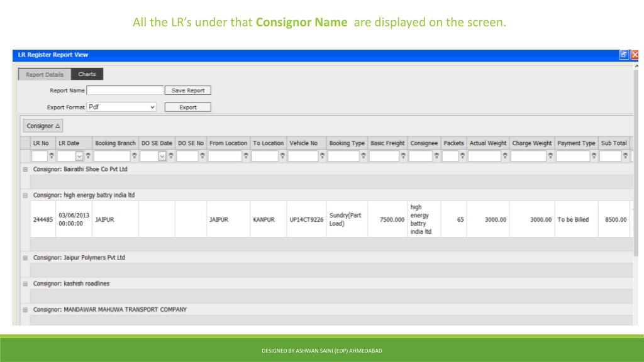Sort by the Charge Weight column header

[x=532, y=143]
